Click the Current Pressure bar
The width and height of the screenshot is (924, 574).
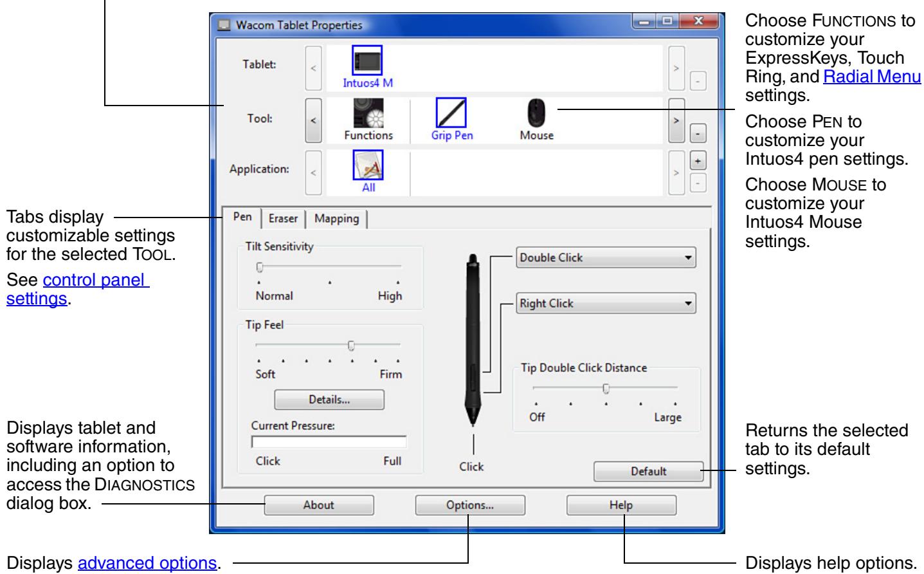coord(329,441)
